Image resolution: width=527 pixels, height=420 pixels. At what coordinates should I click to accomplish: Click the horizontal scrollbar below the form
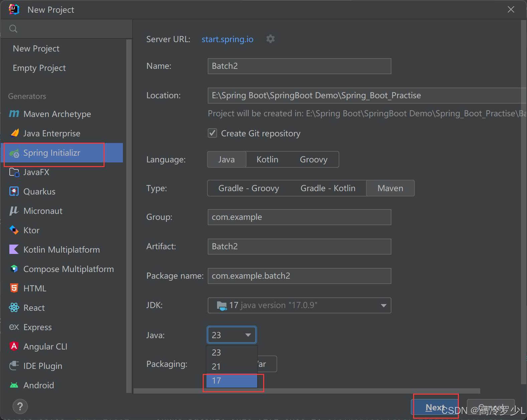coord(307,391)
